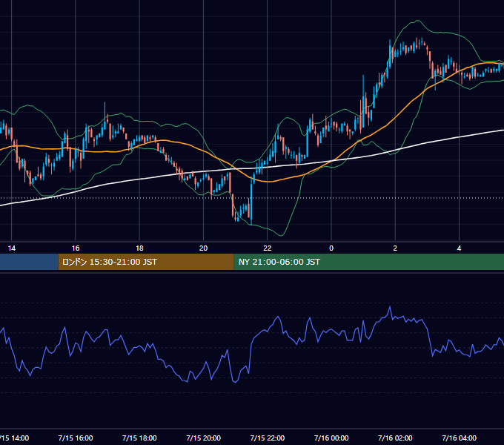504x445 pixels.
Task: Click the 7/15 14:00 time label
Action: [14, 438]
